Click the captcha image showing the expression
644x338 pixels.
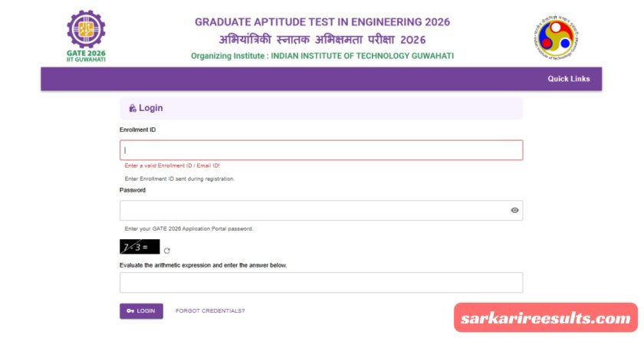140,247
